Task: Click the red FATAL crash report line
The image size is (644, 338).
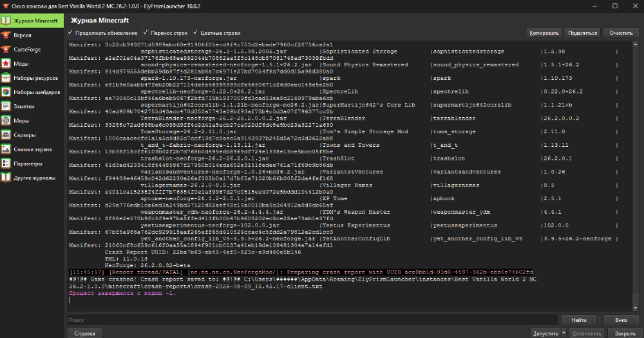Action: [x=301, y=272]
